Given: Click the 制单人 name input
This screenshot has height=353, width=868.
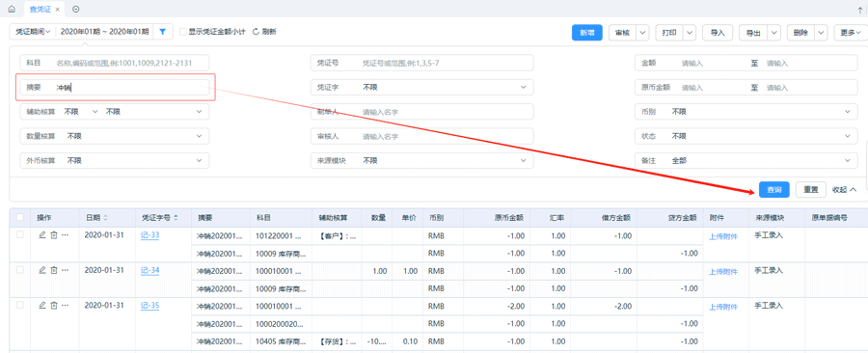Looking at the screenshot, I should pyautogui.click(x=421, y=112).
